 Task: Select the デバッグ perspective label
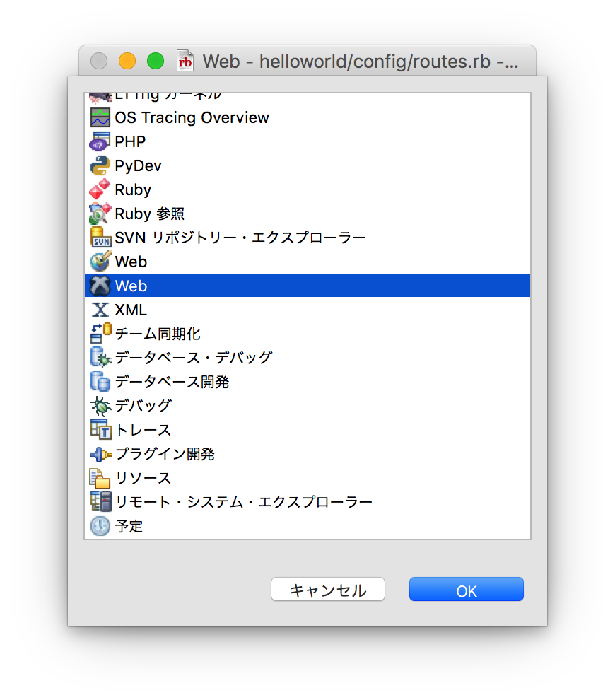point(143,407)
